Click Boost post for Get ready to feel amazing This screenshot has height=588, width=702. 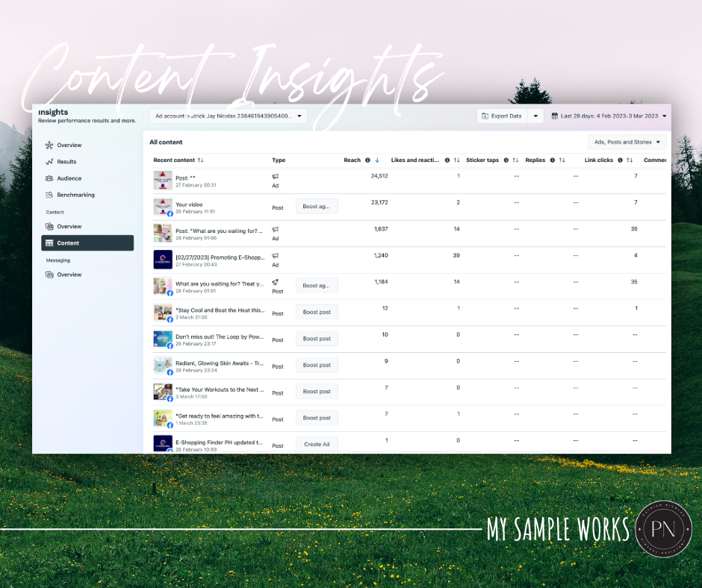[x=317, y=418]
